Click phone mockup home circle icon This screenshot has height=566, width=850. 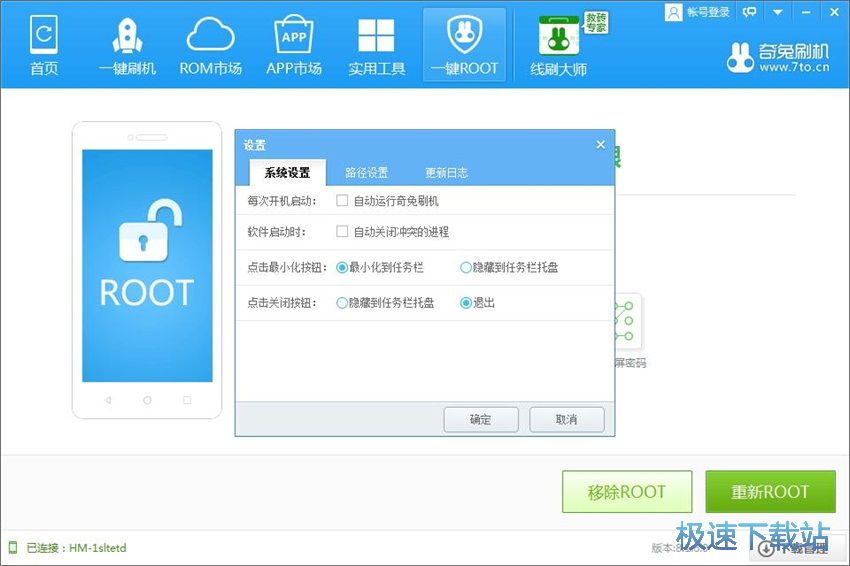147,400
